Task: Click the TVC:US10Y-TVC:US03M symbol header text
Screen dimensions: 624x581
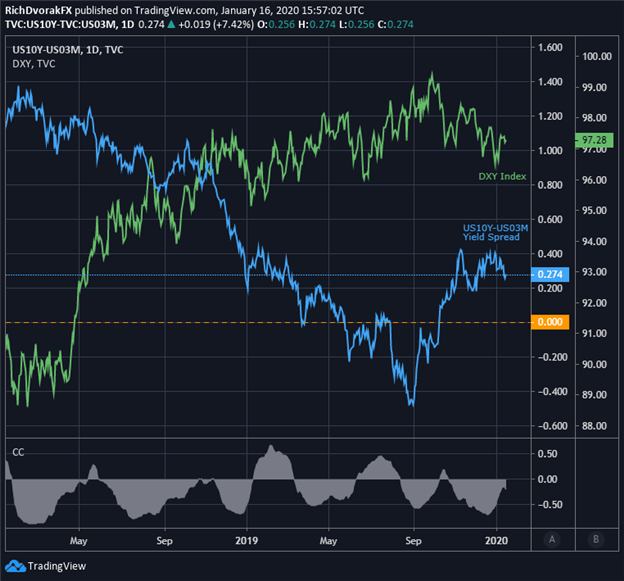Action: coord(60,25)
